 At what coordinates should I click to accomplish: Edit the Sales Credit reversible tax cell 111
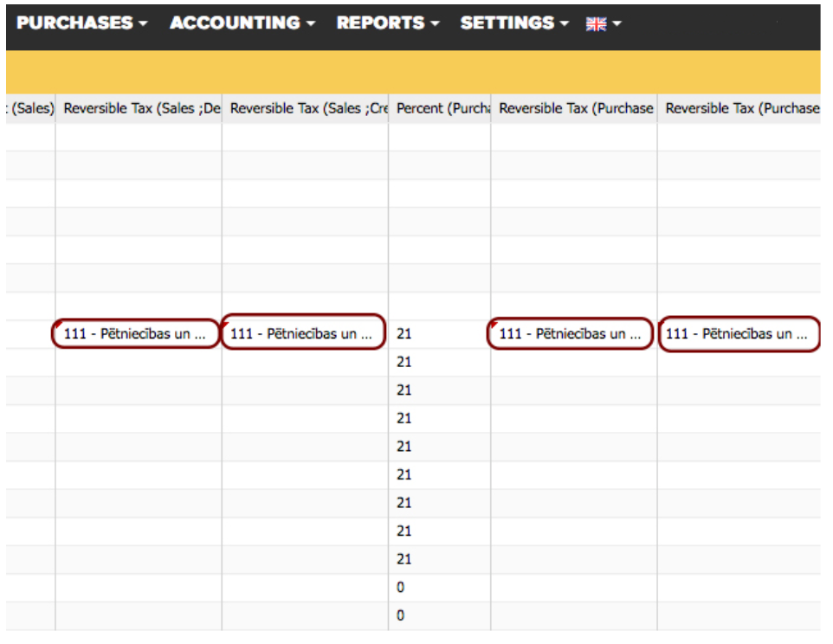coord(303,333)
